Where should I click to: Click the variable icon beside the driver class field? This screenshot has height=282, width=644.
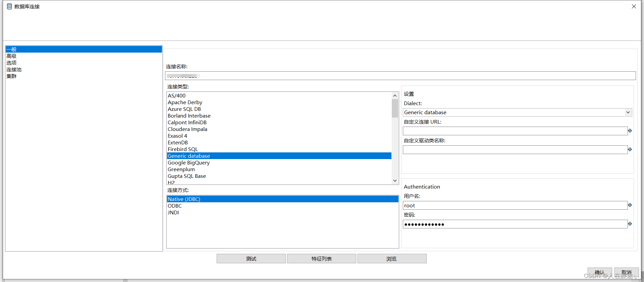[x=630, y=149]
